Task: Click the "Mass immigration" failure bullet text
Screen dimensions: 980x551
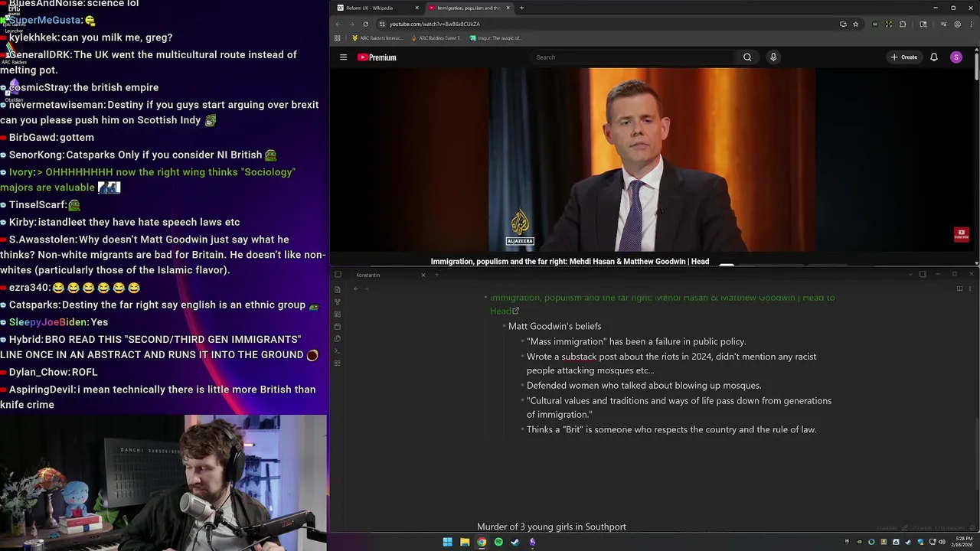Action: coord(636,341)
